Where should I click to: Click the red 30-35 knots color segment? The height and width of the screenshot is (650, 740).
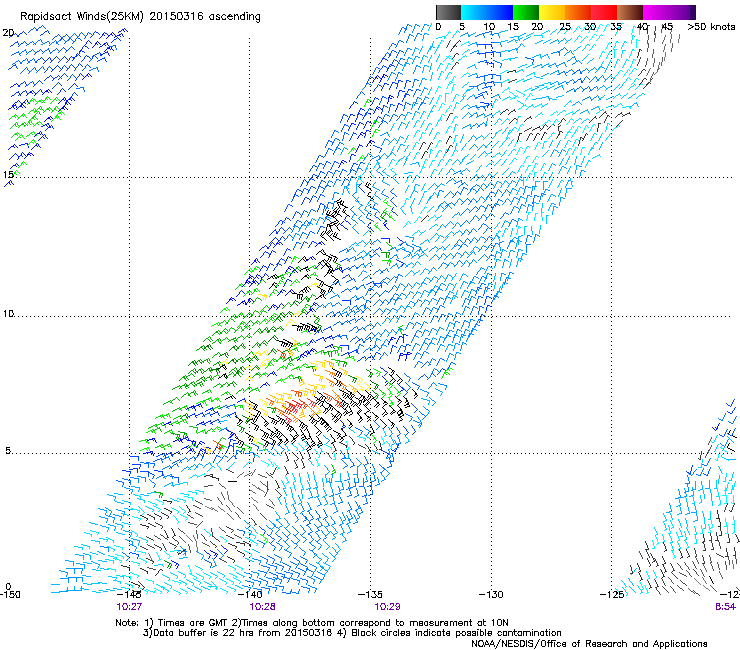tap(604, 12)
